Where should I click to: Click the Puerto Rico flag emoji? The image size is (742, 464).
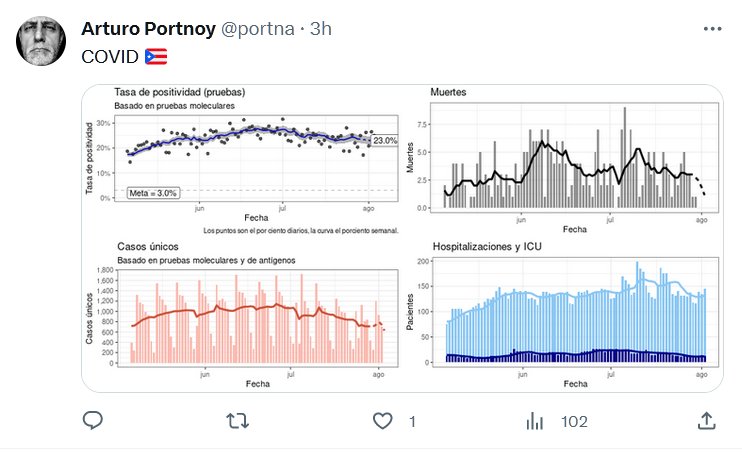[x=156, y=56]
